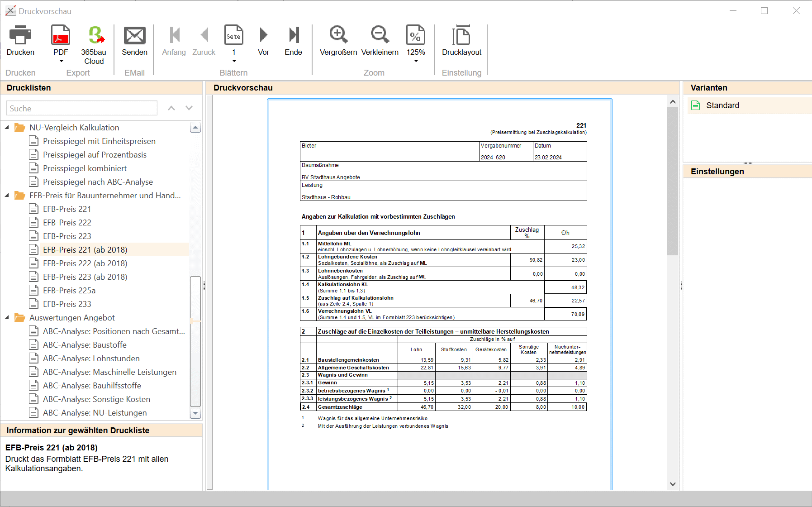Click the Drucken printer icon
812x507 pixels.
coord(20,36)
